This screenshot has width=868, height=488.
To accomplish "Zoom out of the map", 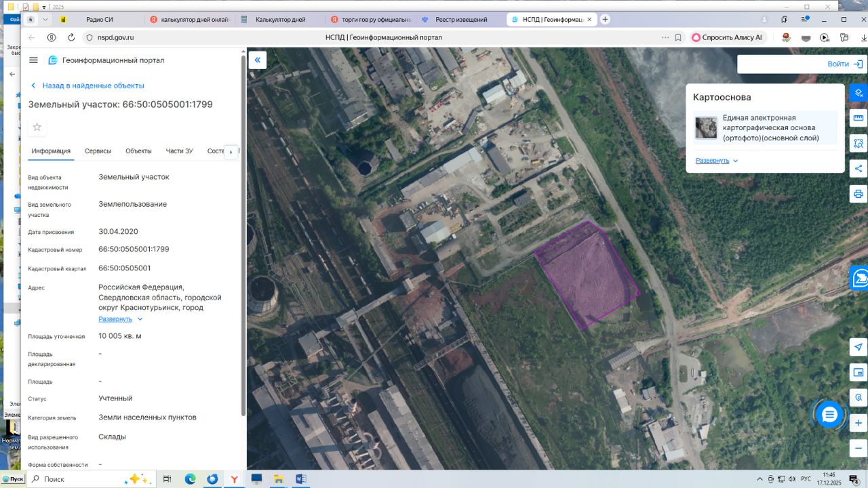I will (859, 448).
